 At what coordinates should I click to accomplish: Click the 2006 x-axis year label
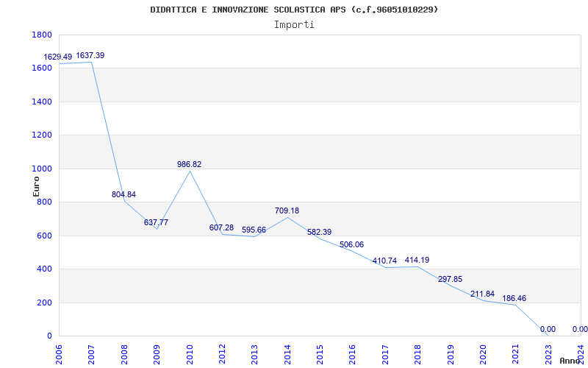click(60, 355)
